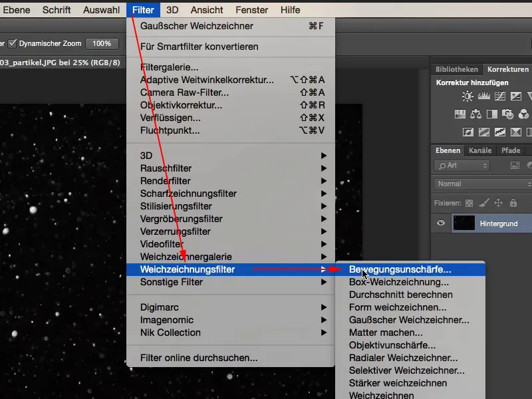Lock all padlock icon in Fixieren row

coord(513,203)
